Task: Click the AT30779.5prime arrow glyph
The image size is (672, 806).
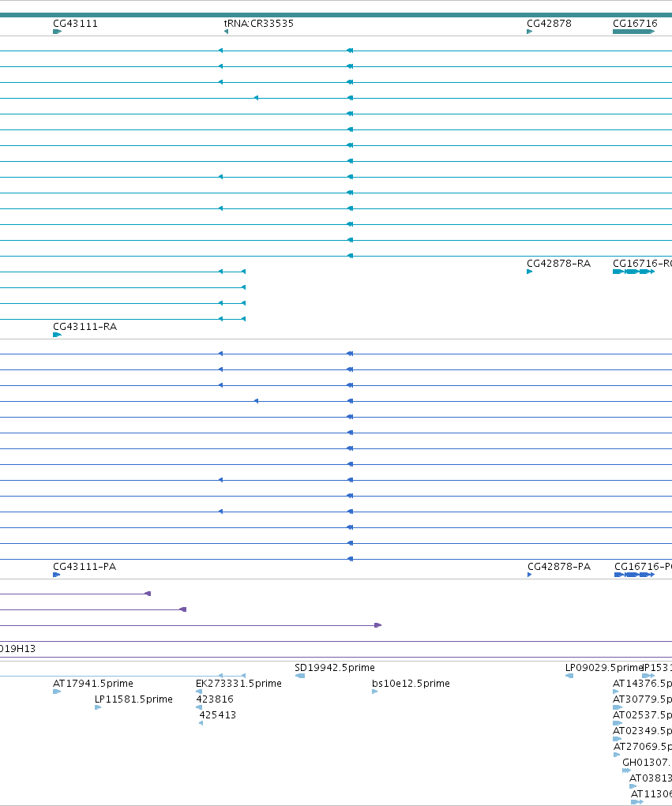Action: [618, 708]
